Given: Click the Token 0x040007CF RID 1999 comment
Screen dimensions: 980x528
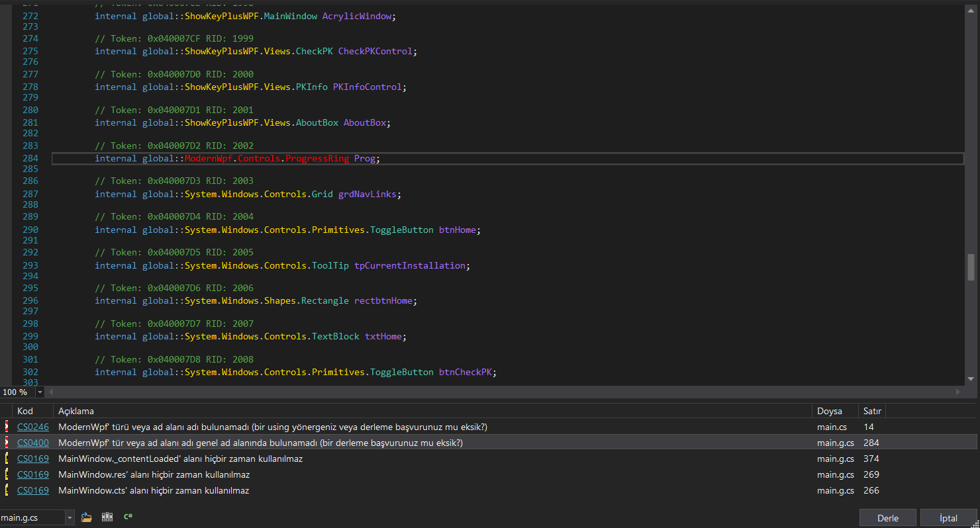Looking at the screenshot, I should pyautogui.click(x=174, y=38).
